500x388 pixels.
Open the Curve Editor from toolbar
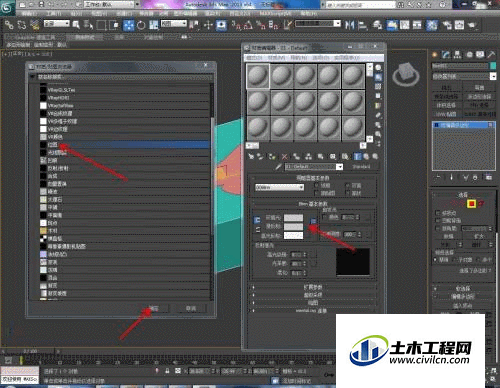coord(405,25)
